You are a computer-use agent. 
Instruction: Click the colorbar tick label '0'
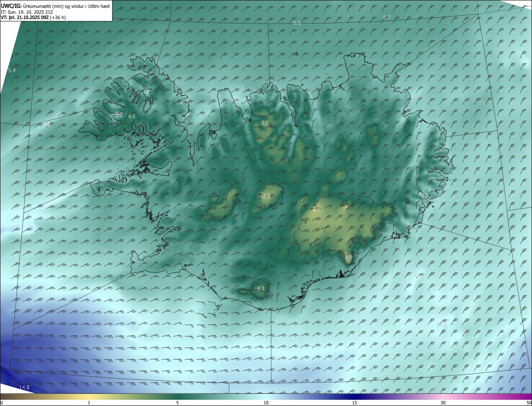(1, 403)
